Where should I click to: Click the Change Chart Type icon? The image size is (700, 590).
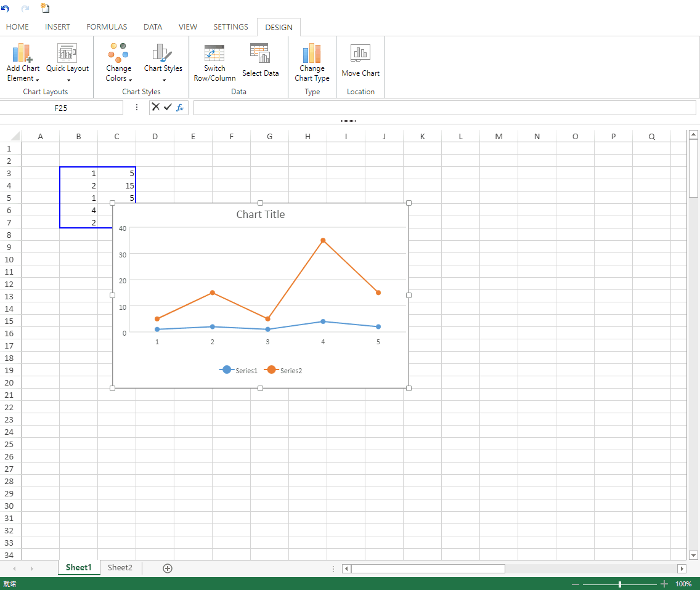tap(312, 53)
